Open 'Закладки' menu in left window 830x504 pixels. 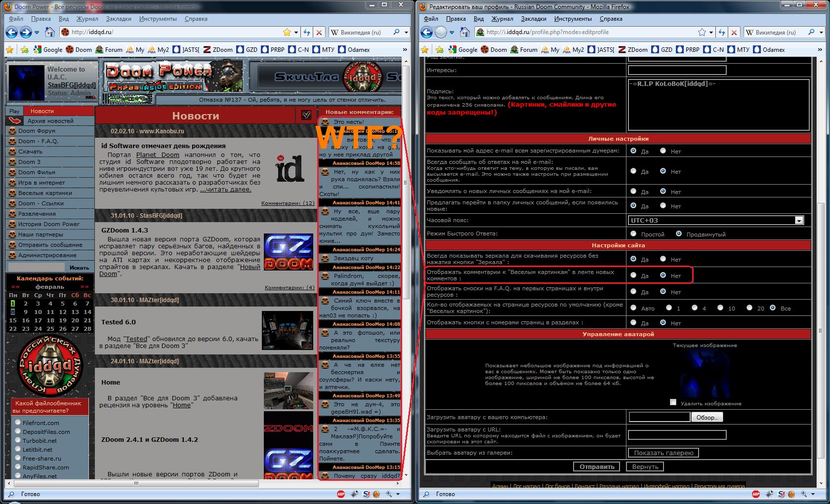(119, 19)
